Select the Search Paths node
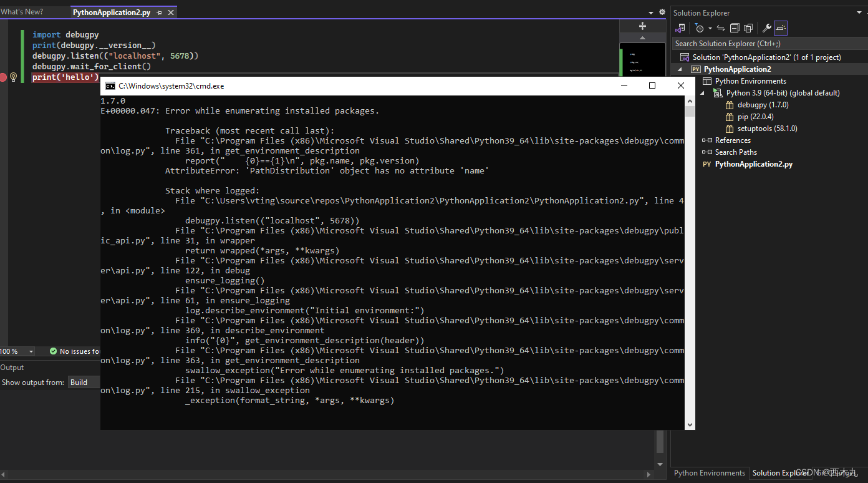Viewport: 868px width, 483px height. click(x=736, y=152)
